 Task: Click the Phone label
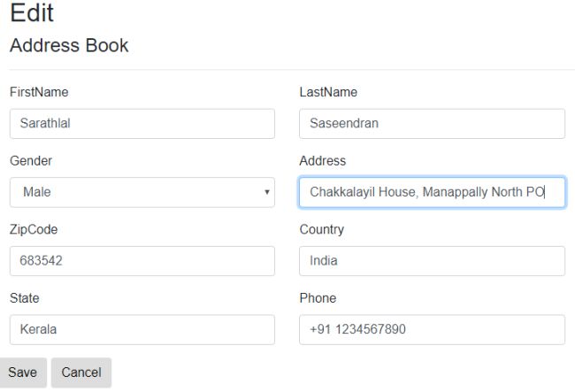(318, 298)
